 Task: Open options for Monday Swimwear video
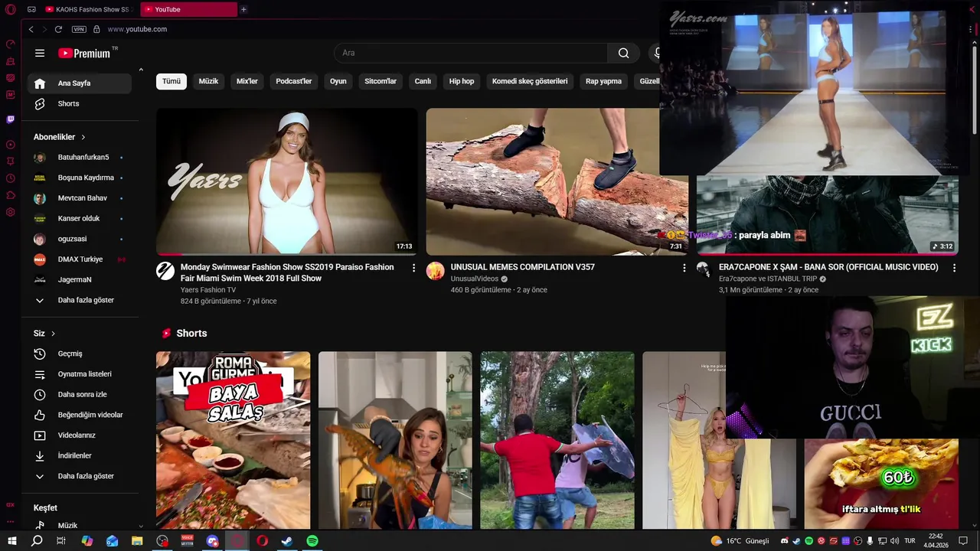click(413, 268)
